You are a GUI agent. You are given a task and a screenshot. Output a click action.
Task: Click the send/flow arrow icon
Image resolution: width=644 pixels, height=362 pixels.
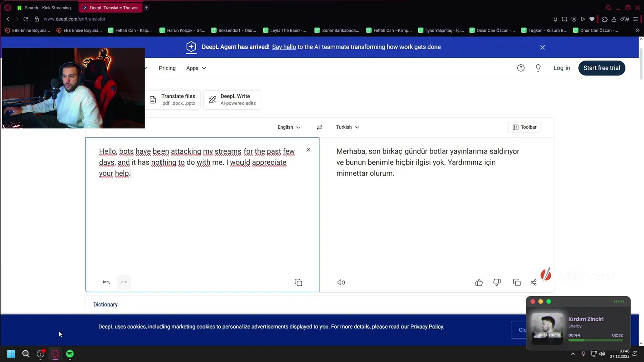tap(583, 19)
